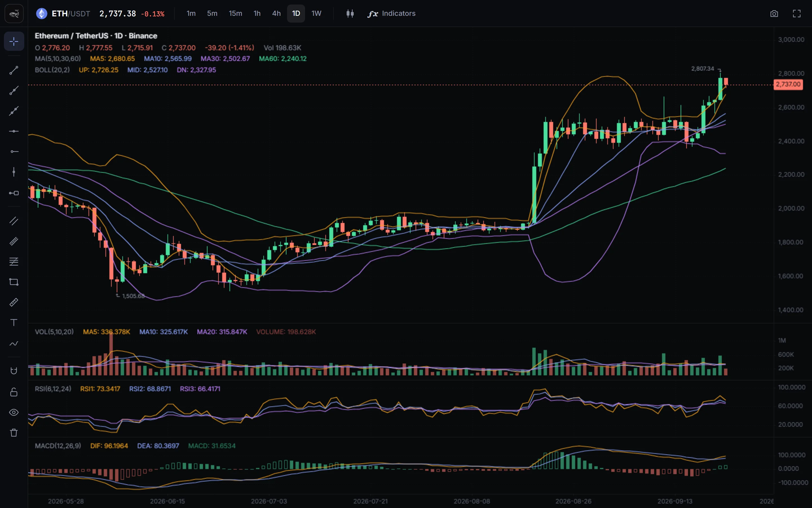Open the ETH/USDT symbol selector

click(63, 14)
